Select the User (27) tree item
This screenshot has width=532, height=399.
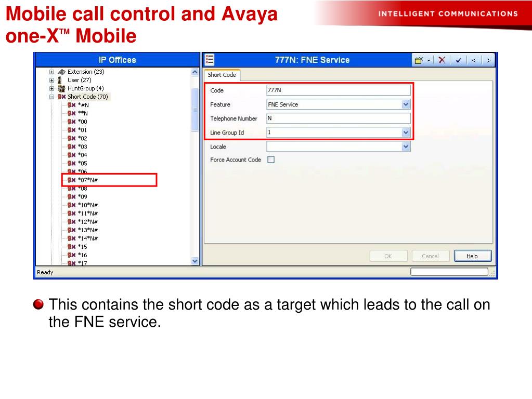click(80, 81)
